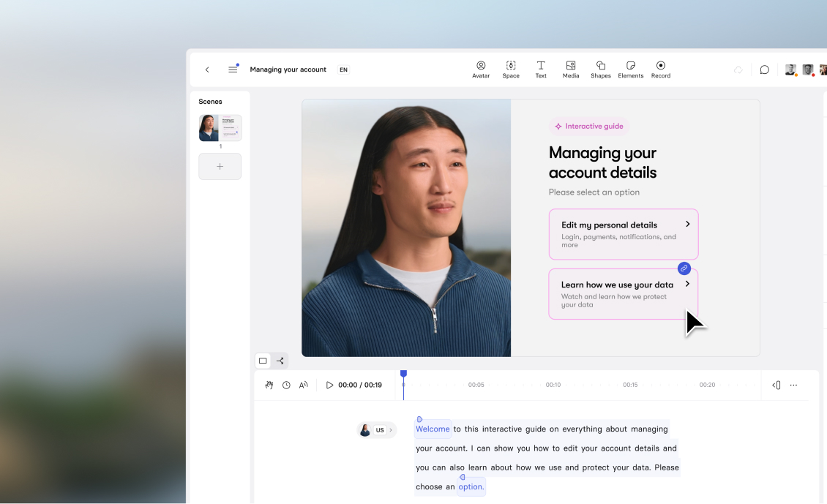
Task: Select the Text tool
Action: 541,69
